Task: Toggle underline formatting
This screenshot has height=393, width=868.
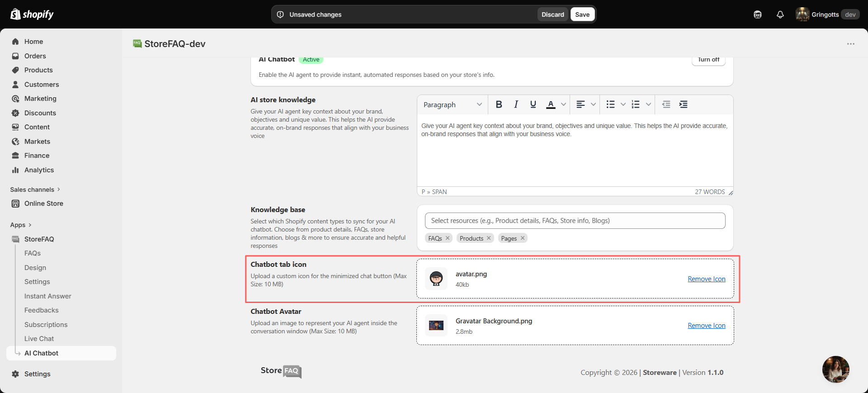Action: [533, 104]
